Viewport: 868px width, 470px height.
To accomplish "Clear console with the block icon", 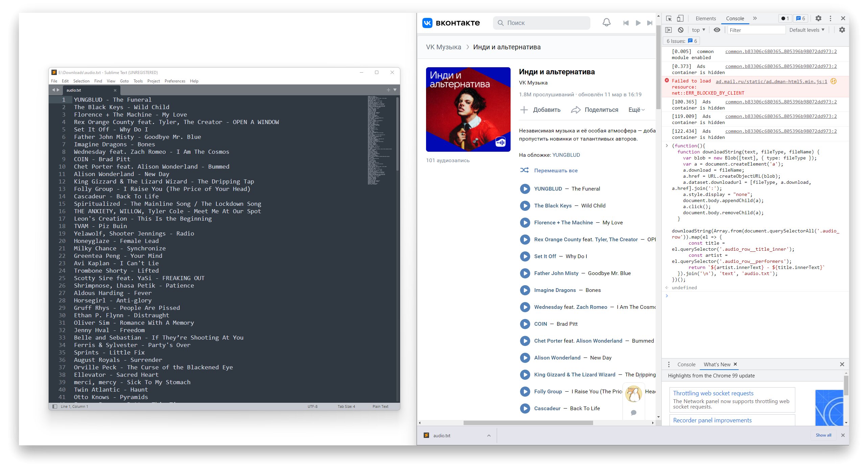I will pos(681,30).
